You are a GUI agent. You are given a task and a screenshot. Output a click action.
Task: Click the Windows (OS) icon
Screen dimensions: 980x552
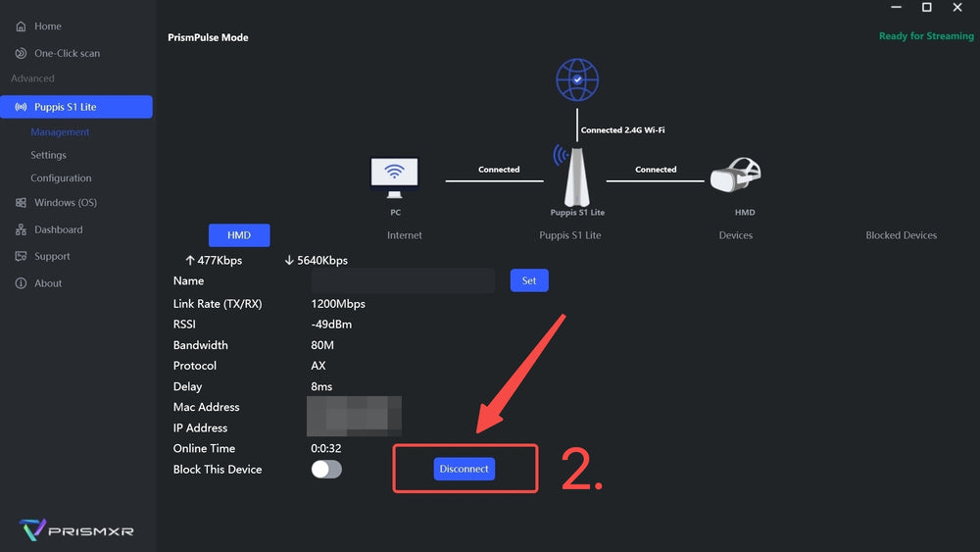click(x=21, y=203)
